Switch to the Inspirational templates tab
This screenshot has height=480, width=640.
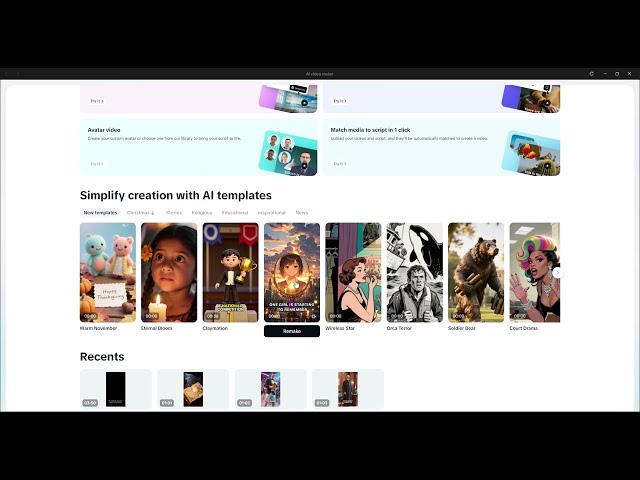271,213
